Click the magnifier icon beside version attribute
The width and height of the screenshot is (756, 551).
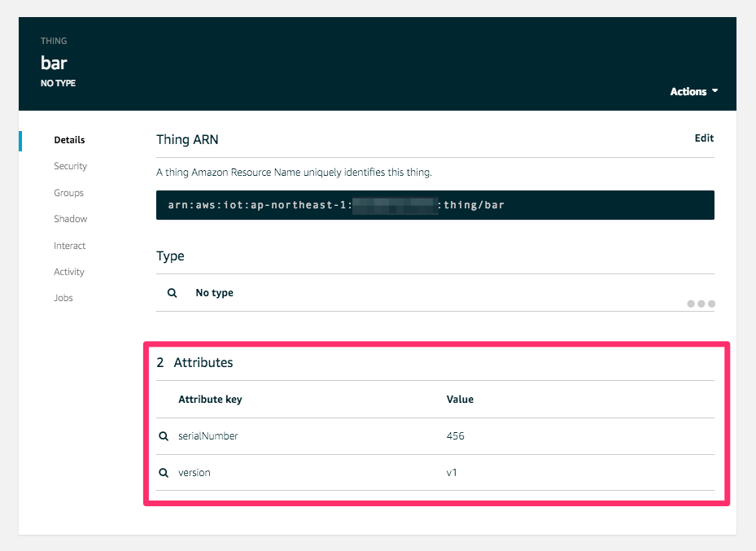coord(164,472)
